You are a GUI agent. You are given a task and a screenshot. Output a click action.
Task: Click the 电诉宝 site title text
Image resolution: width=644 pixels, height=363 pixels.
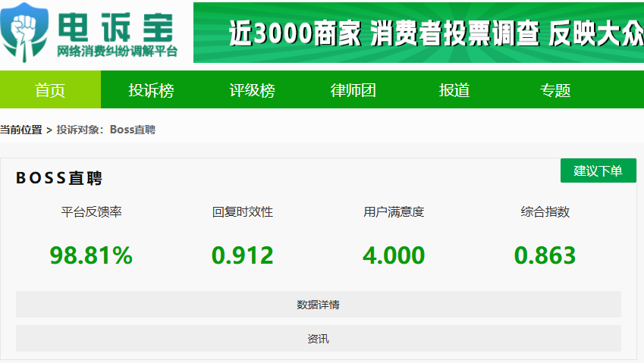pyautogui.click(x=116, y=27)
